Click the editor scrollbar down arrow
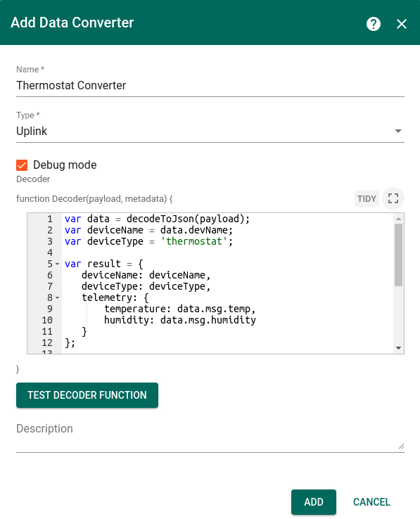This screenshot has width=420, height=519. (x=398, y=348)
